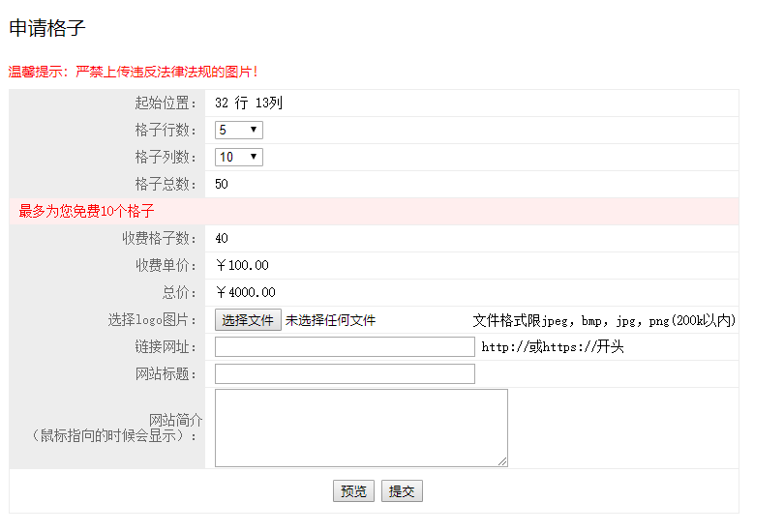Click the 提交 button
Image resolution: width=784 pixels, height=532 pixels.
coord(402,491)
